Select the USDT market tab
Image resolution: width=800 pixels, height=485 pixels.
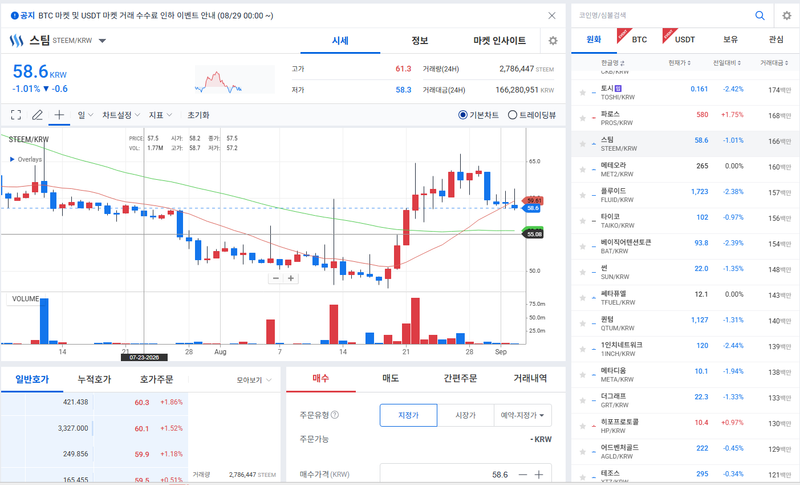point(685,40)
